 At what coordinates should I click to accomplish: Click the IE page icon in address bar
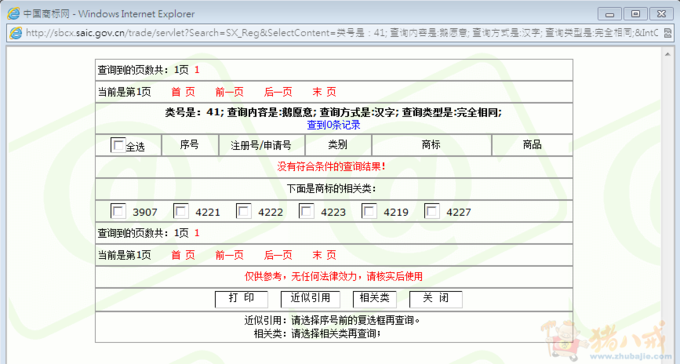tap(16, 33)
